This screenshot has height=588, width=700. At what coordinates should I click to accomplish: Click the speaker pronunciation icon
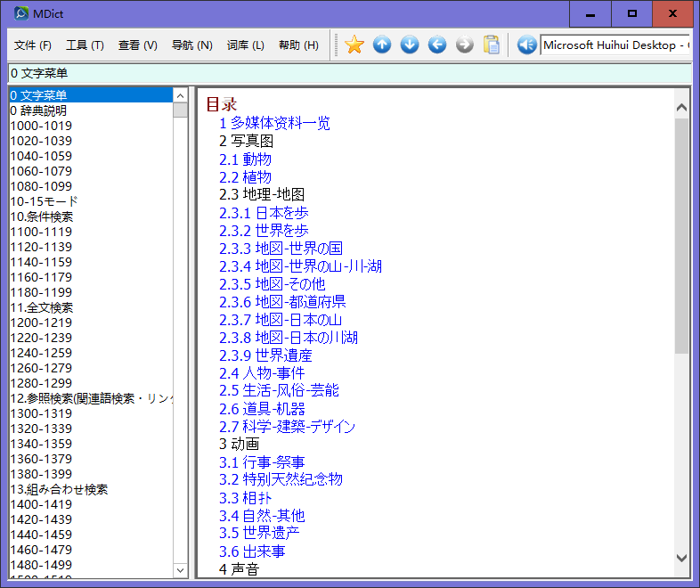526,45
